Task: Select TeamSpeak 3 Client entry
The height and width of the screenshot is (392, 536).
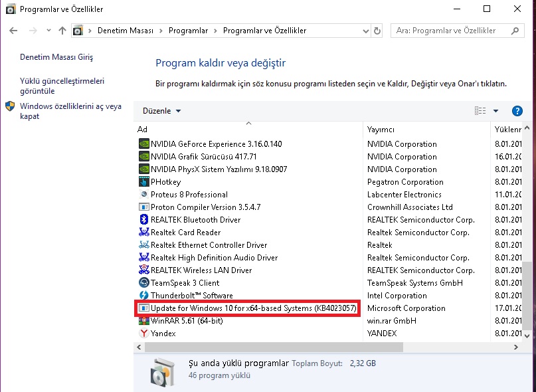Action: 185,283
